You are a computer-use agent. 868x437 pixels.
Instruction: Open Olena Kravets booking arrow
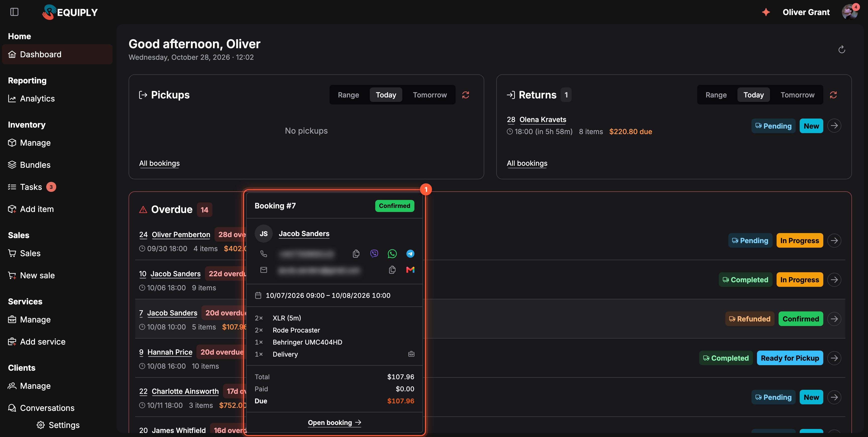coord(834,126)
